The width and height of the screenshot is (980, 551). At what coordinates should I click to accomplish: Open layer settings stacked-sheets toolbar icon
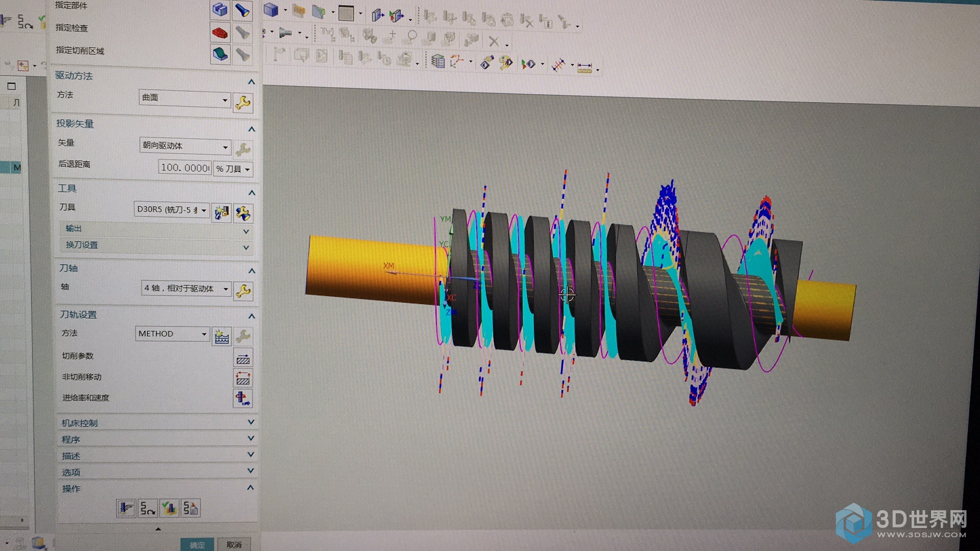click(437, 61)
